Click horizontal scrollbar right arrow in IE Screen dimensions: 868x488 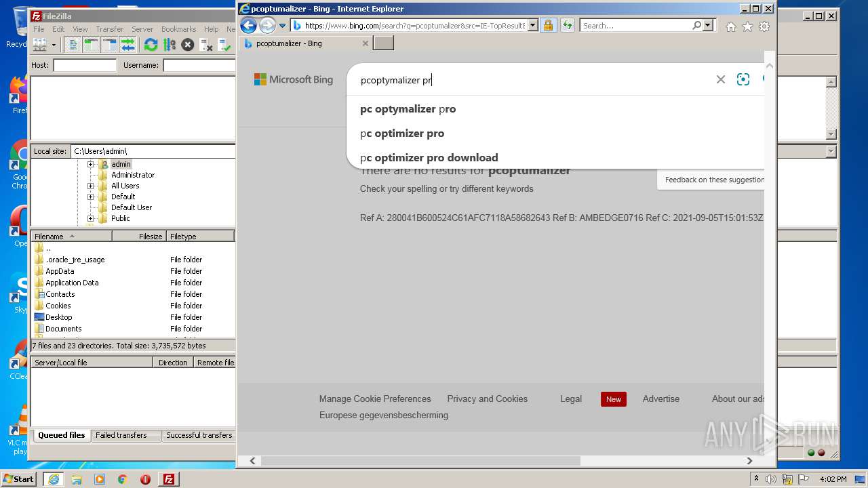click(749, 461)
